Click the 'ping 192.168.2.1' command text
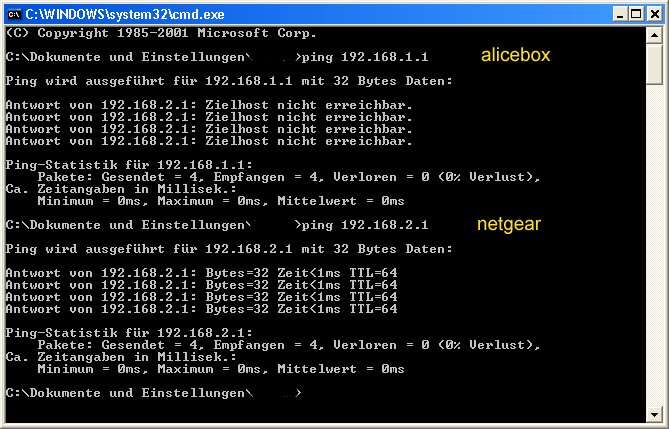 366,225
